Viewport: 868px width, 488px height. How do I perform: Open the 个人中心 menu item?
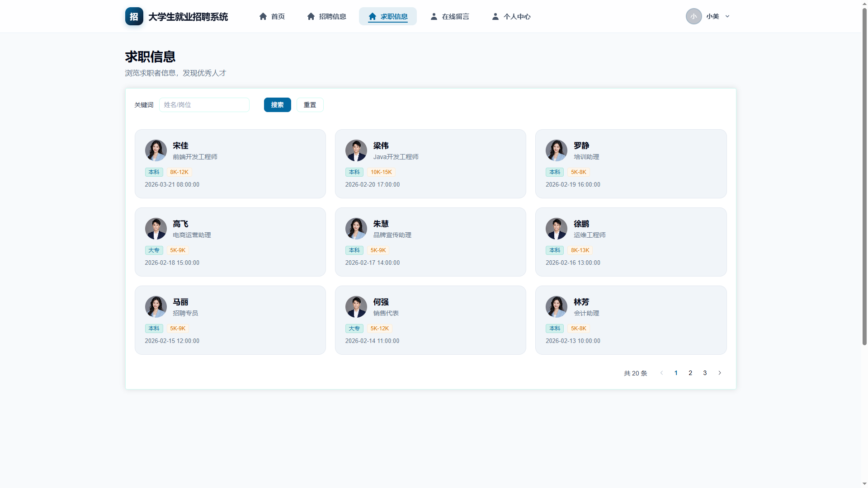coord(511,16)
